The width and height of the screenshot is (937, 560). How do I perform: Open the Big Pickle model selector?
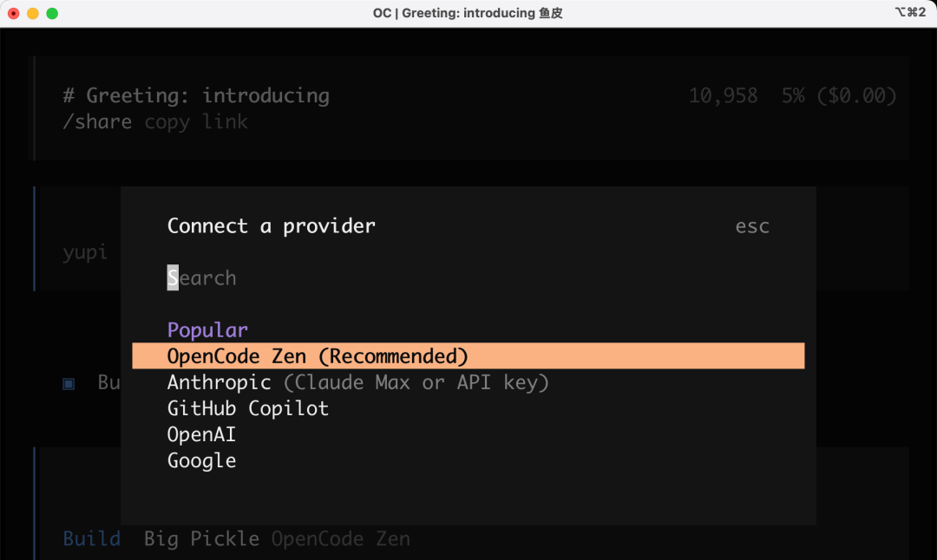tap(200, 538)
